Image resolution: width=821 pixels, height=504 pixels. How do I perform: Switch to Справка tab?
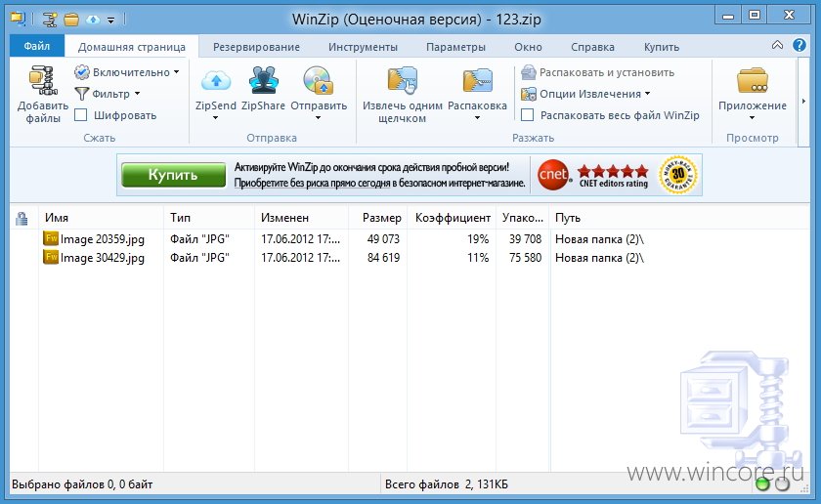point(592,47)
